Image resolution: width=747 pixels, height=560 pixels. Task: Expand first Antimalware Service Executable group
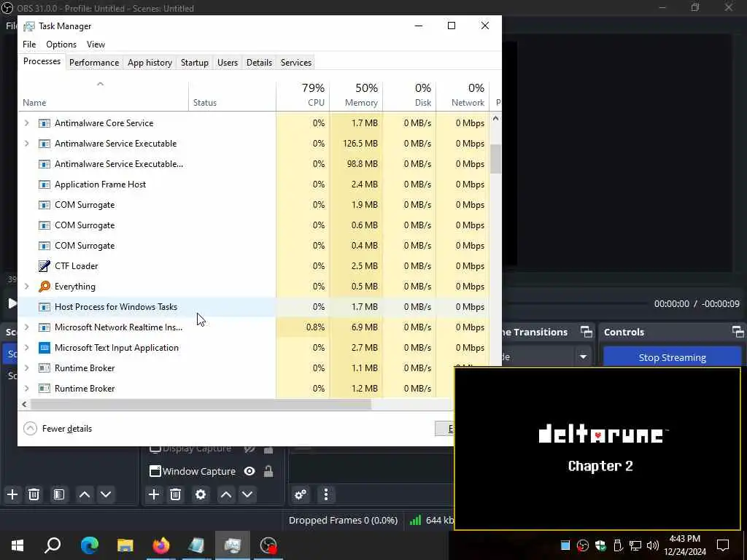tap(27, 144)
